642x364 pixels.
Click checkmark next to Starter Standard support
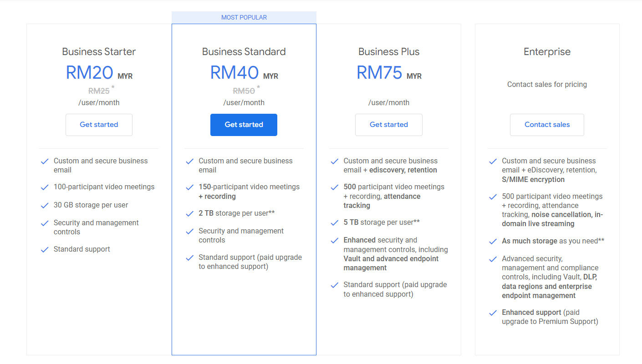tap(45, 249)
